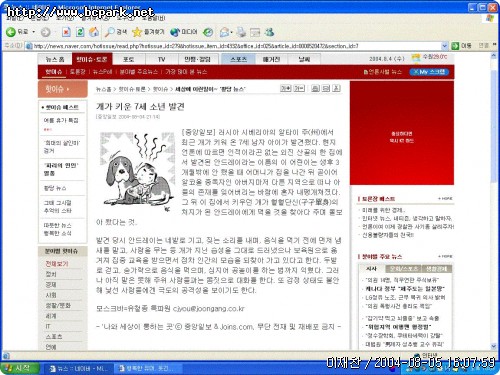Expand the address bar dropdown arrow
The width and height of the screenshot is (500, 375).
point(445,46)
